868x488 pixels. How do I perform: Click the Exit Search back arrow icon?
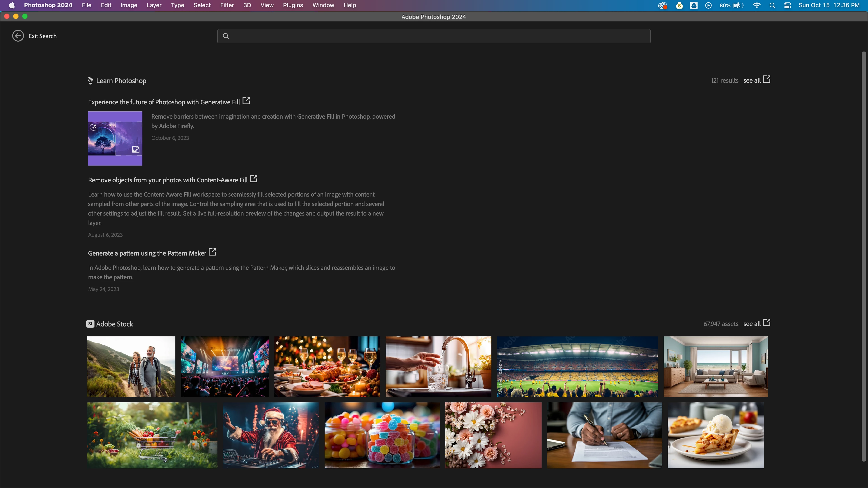click(x=18, y=36)
